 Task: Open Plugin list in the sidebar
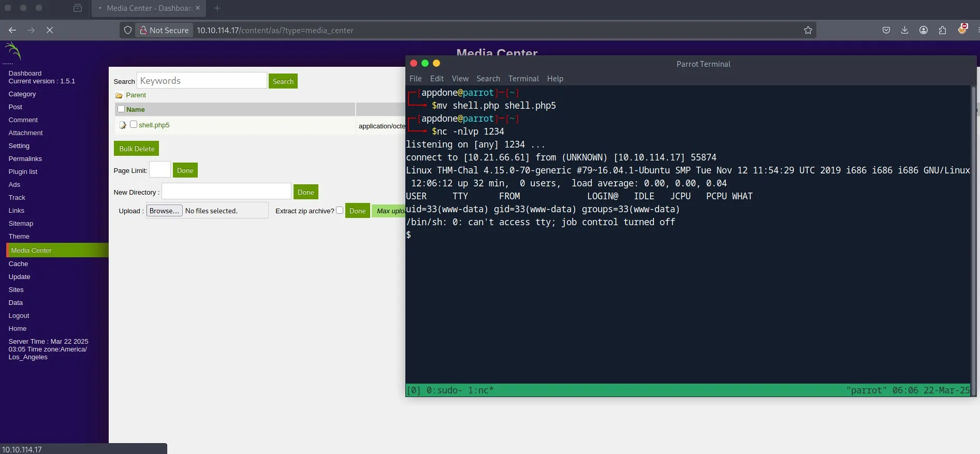tap(23, 172)
